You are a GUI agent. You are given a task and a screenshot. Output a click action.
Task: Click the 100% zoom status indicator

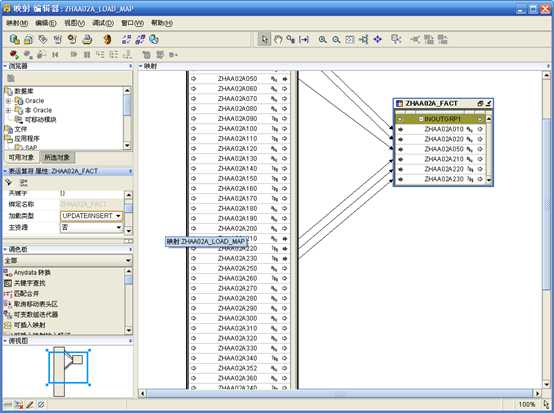coord(527,405)
